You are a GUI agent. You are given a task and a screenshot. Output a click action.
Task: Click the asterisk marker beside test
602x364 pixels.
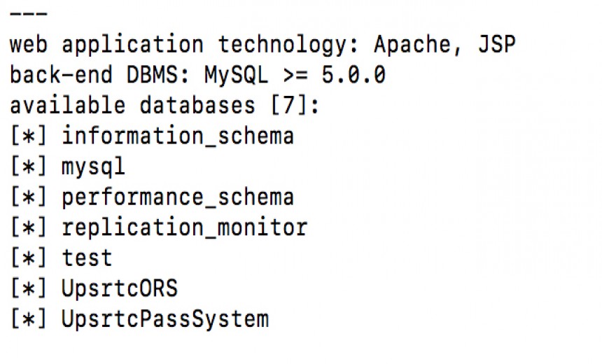(x=29, y=258)
